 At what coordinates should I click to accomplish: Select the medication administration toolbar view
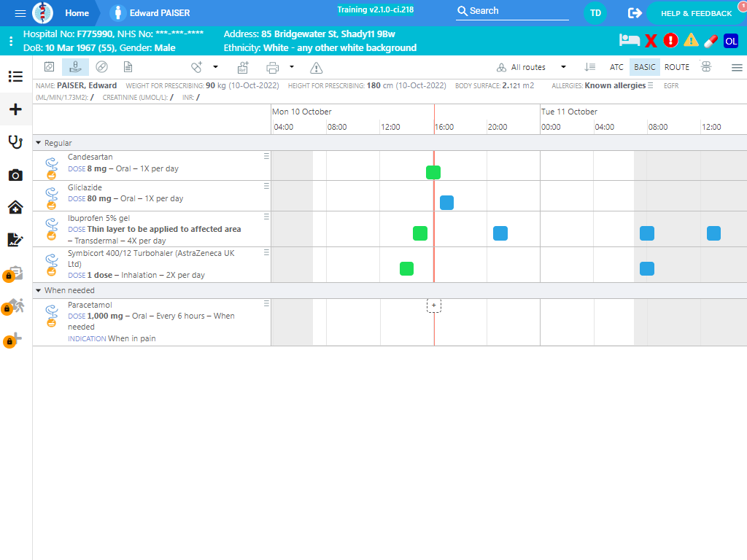point(75,67)
